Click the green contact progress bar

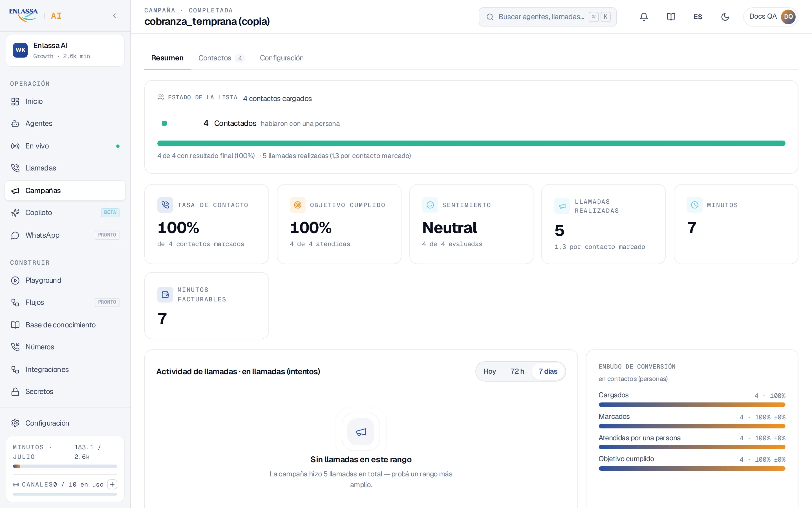tap(471, 143)
